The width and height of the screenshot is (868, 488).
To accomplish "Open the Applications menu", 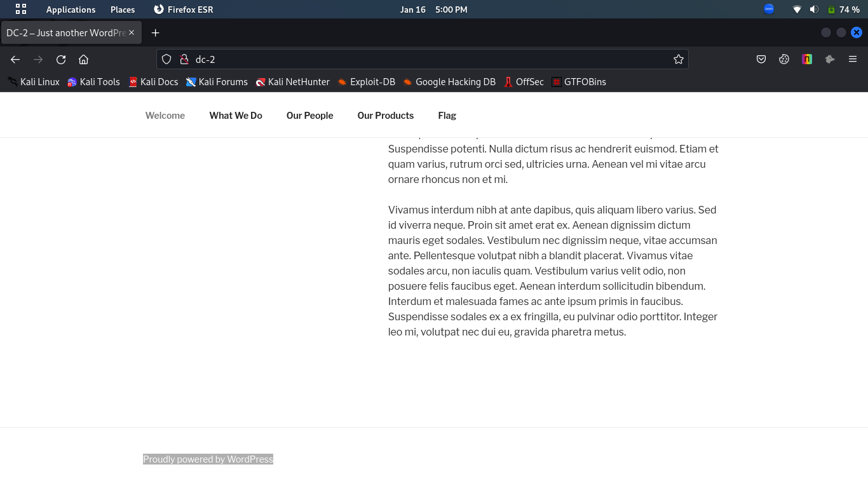I will click(71, 9).
